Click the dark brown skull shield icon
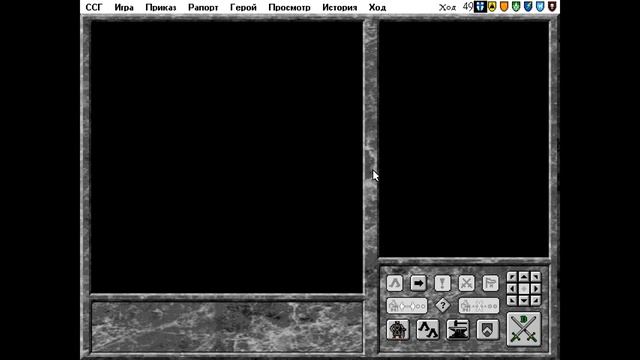The image size is (640, 360). click(x=552, y=7)
